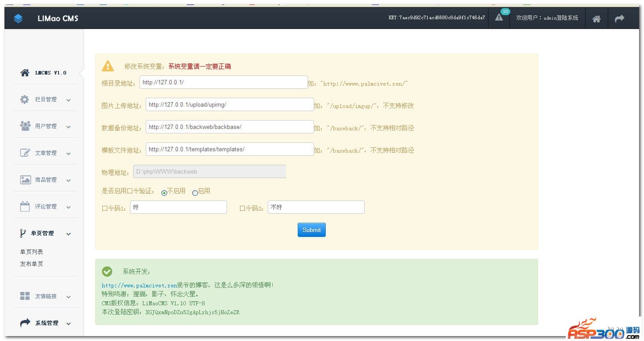The image size is (644, 341).
Task: Open 发布单页 submenu item
Action: click(32, 264)
